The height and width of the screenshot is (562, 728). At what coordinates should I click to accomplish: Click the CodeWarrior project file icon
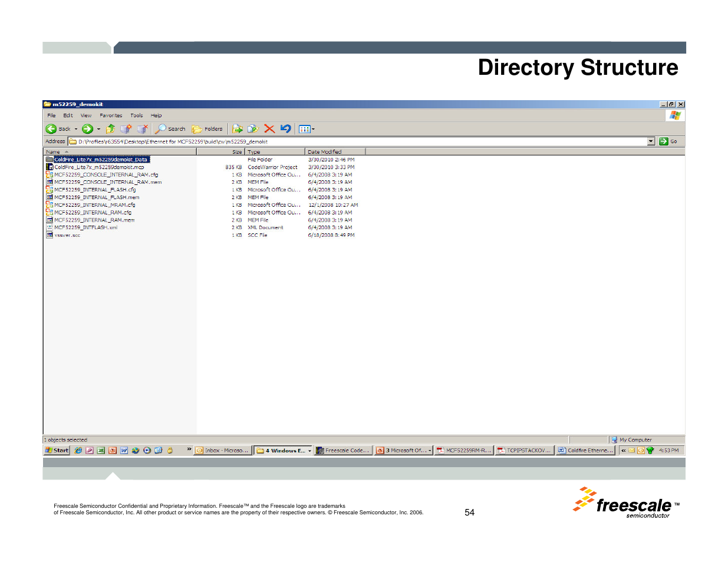pos(50,167)
